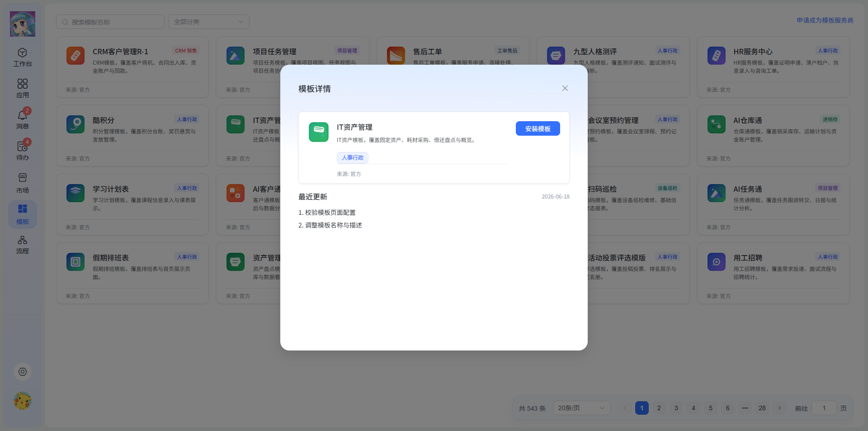This screenshot has height=431, width=868.
Task: Open the 20条/页 page size dropdown
Action: click(582, 408)
